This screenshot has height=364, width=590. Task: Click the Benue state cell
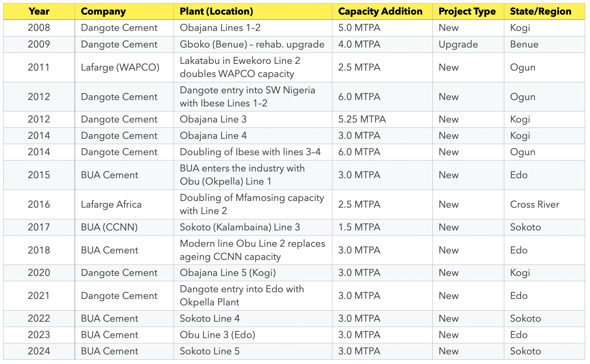[524, 44]
